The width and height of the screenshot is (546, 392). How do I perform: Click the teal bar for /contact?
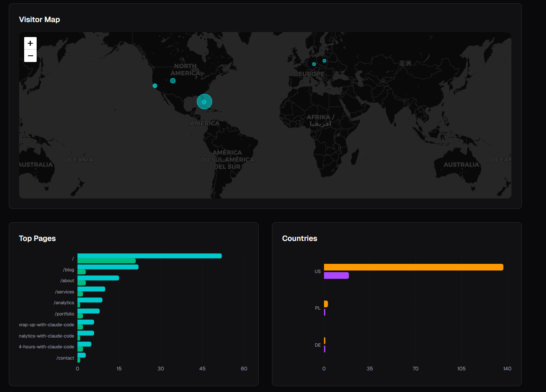[x=81, y=355]
